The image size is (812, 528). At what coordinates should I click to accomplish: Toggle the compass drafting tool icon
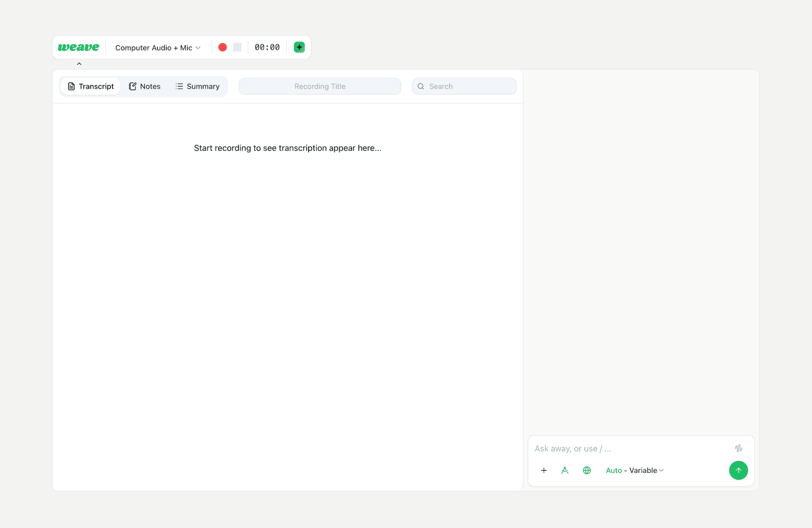565,470
